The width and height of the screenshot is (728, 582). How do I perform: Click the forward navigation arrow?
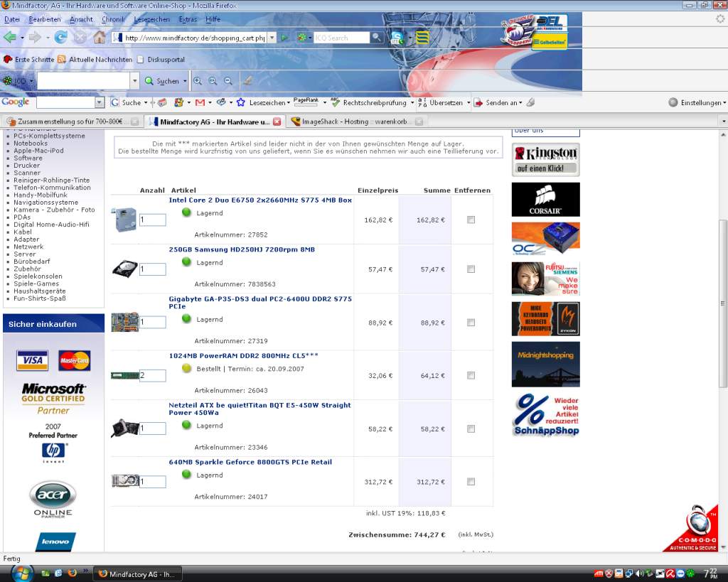[x=36, y=37]
